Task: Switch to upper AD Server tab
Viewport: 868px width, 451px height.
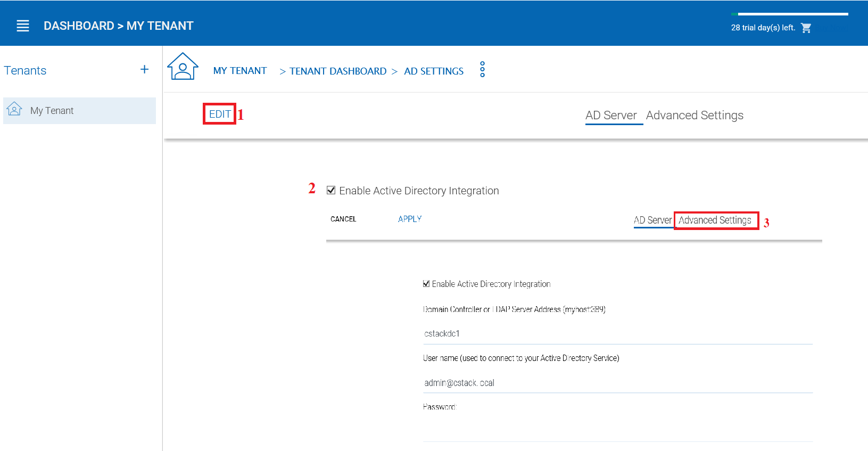Action: [x=611, y=116]
